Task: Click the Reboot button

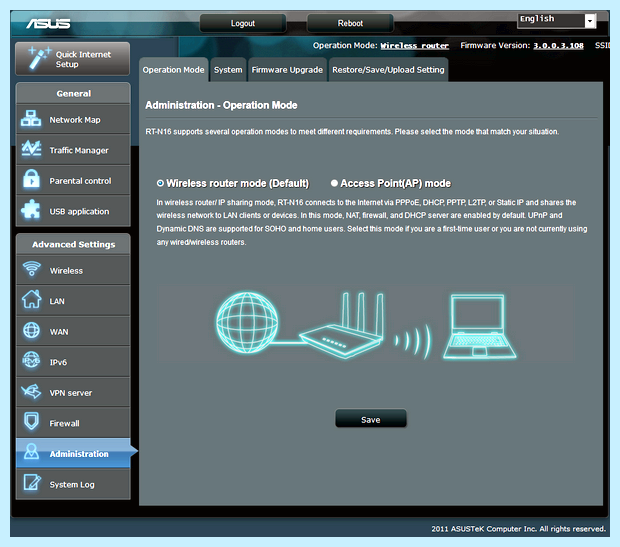Action: [350, 23]
